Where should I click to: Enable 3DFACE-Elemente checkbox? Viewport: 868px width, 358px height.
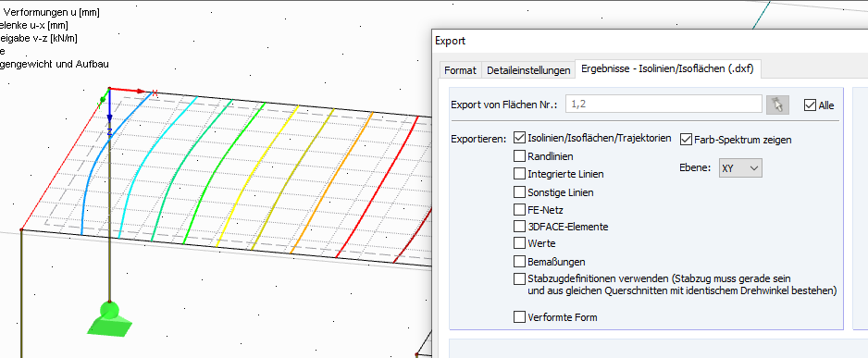(x=519, y=227)
